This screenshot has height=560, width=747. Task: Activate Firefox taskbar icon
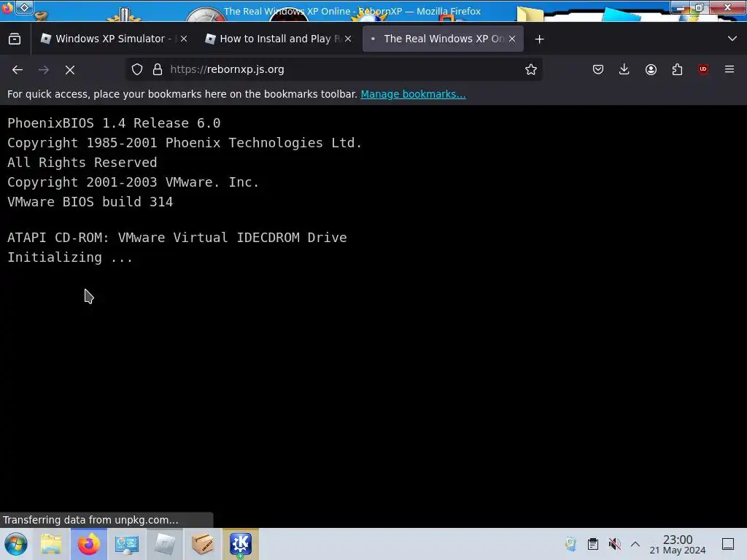(x=89, y=544)
